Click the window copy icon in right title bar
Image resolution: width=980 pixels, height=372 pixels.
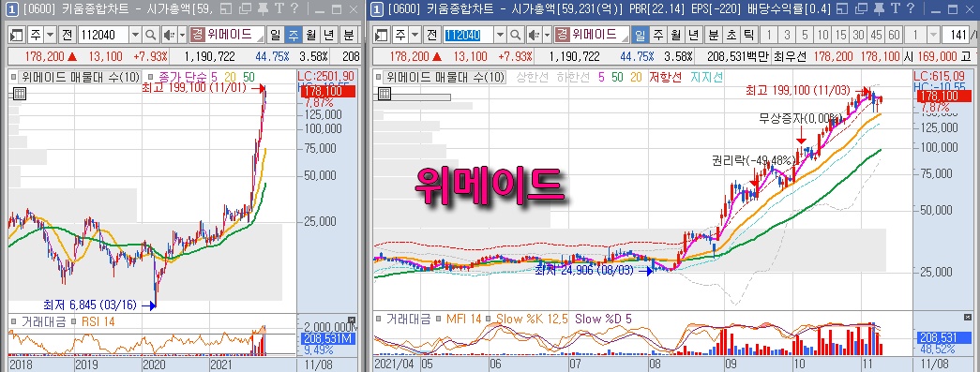tap(861, 8)
